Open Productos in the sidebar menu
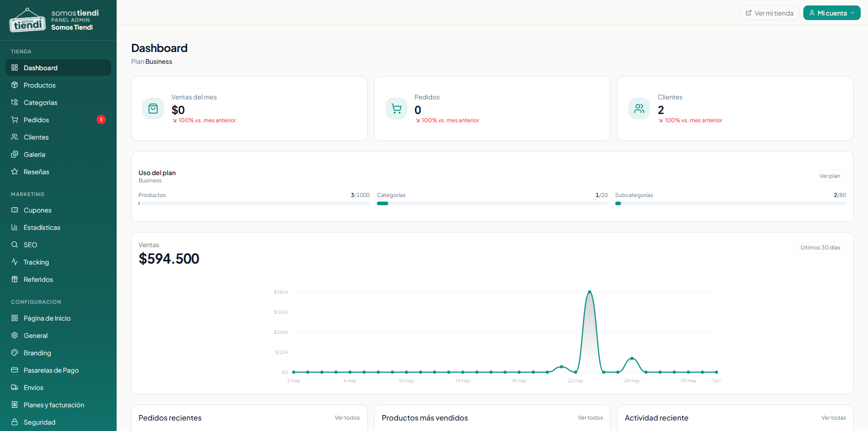Image resolution: width=868 pixels, height=431 pixels. 58,85
